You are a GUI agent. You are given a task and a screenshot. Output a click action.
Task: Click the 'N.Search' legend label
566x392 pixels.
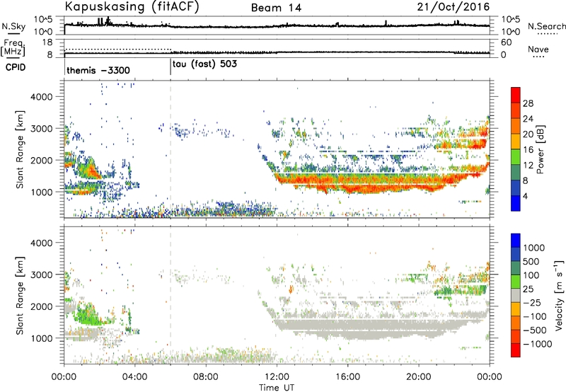tap(546, 26)
